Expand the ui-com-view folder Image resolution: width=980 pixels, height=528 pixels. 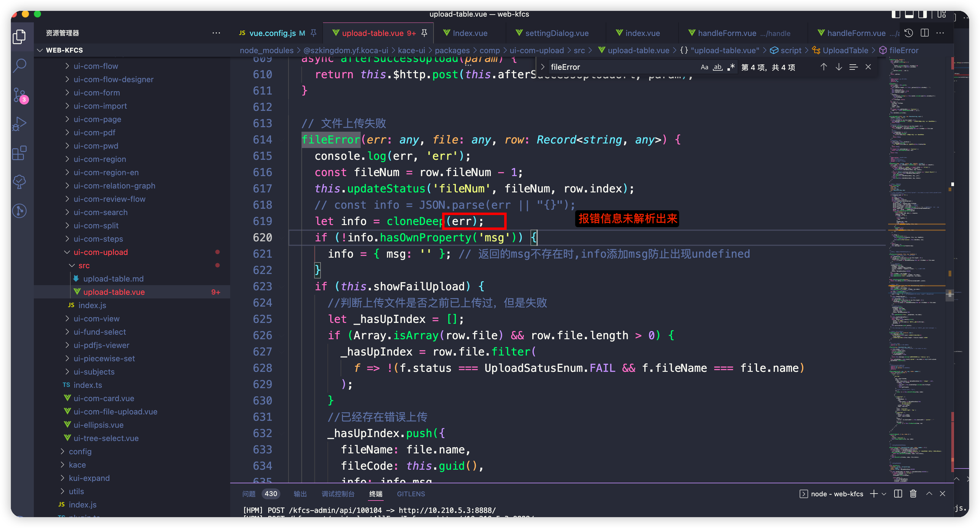pos(96,318)
